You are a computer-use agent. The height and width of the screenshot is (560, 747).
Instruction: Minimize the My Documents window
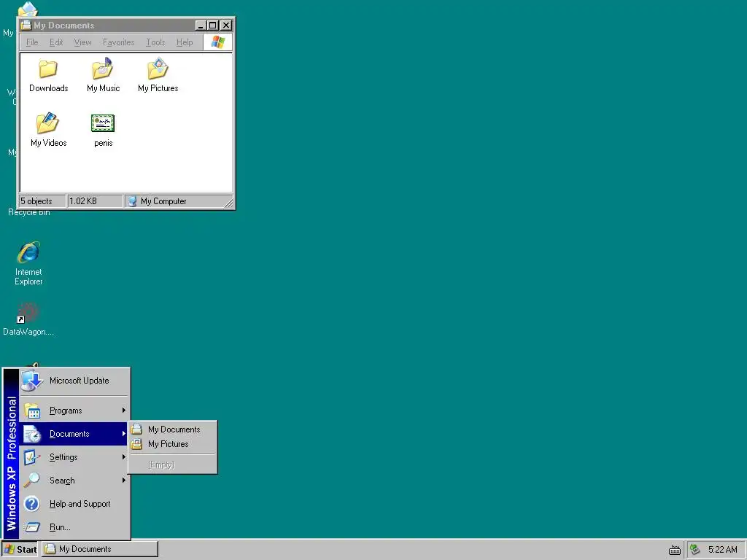(201, 26)
